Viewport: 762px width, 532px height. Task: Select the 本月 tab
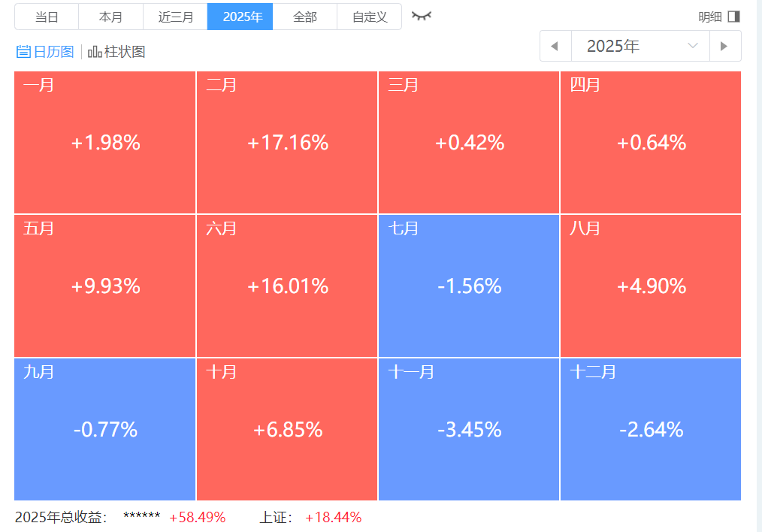click(x=110, y=17)
